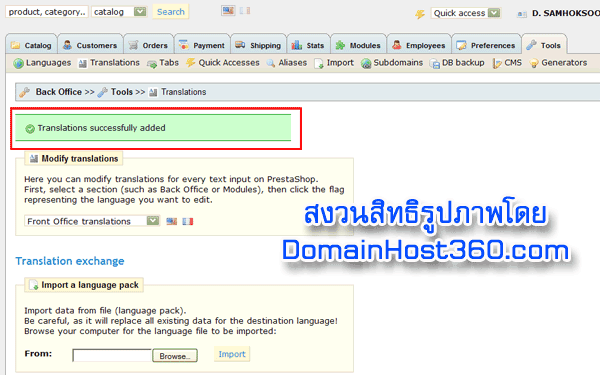The width and height of the screenshot is (600, 375).
Task: Click the search field for products
Action: click(x=47, y=12)
